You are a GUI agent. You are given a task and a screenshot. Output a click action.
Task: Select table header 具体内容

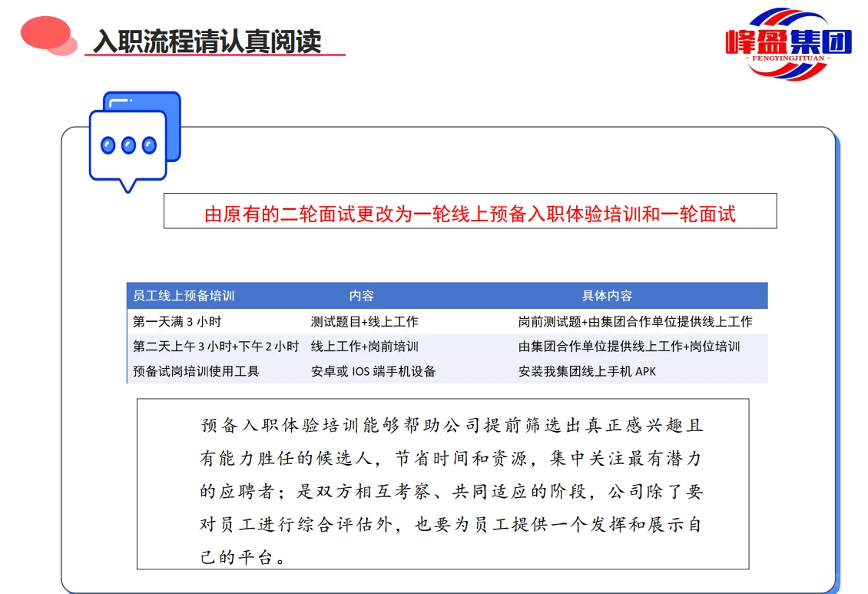(x=607, y=296)
